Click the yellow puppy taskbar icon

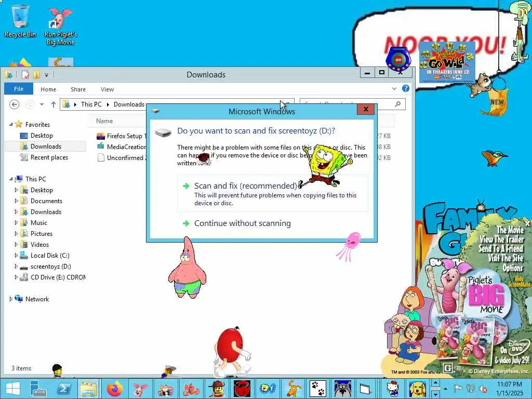[417, 389]
